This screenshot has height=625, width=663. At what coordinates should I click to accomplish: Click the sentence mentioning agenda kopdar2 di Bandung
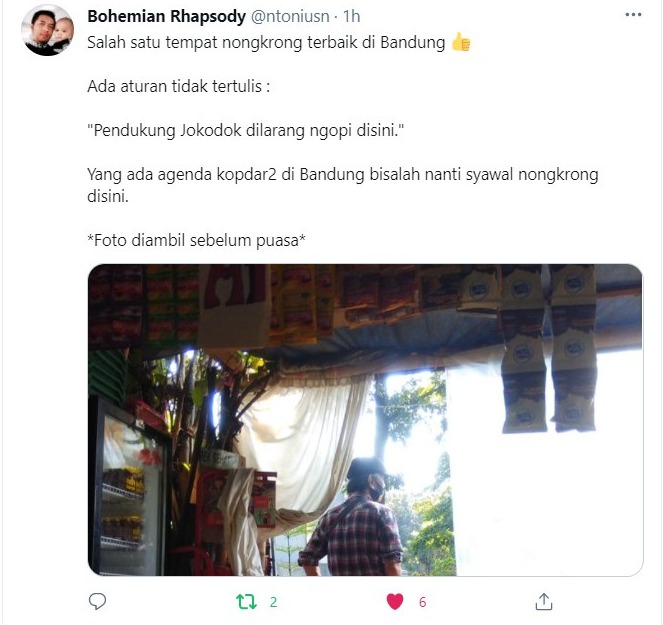click(x=342, y=185)
